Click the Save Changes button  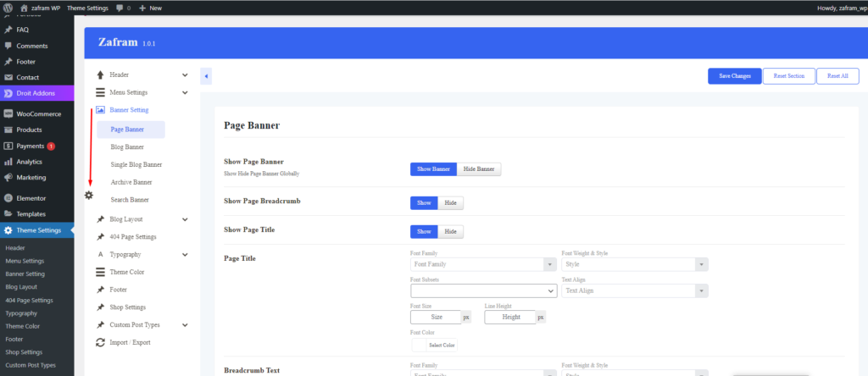click(x=734, y=76)
